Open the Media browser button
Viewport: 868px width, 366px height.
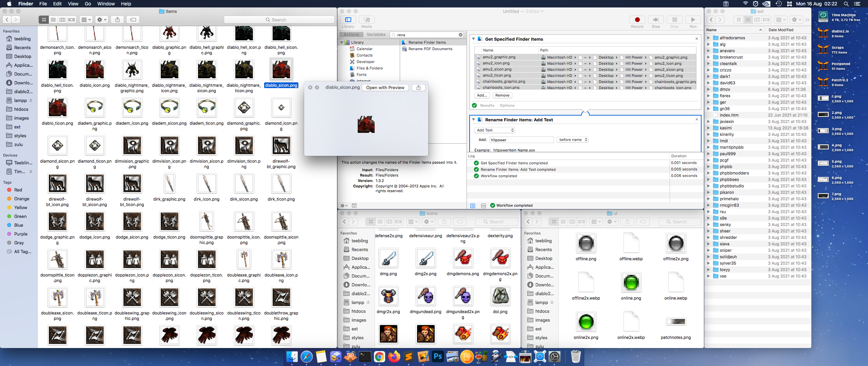[x=366, y=20]
